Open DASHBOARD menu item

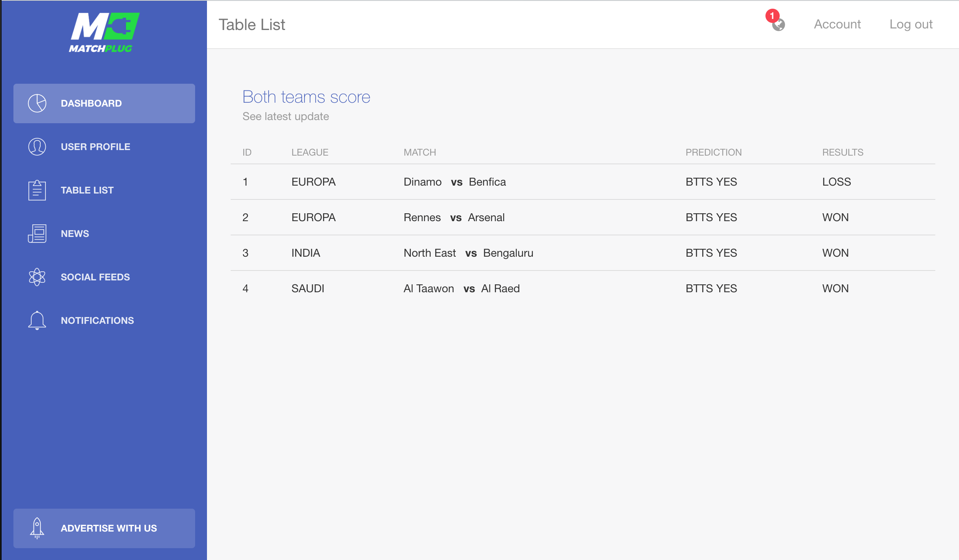[x=104, y=103]
